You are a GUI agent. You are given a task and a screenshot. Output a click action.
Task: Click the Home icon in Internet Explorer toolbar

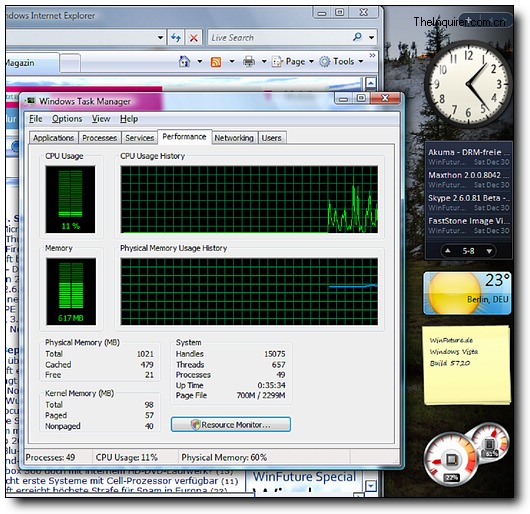pos(184,62)
